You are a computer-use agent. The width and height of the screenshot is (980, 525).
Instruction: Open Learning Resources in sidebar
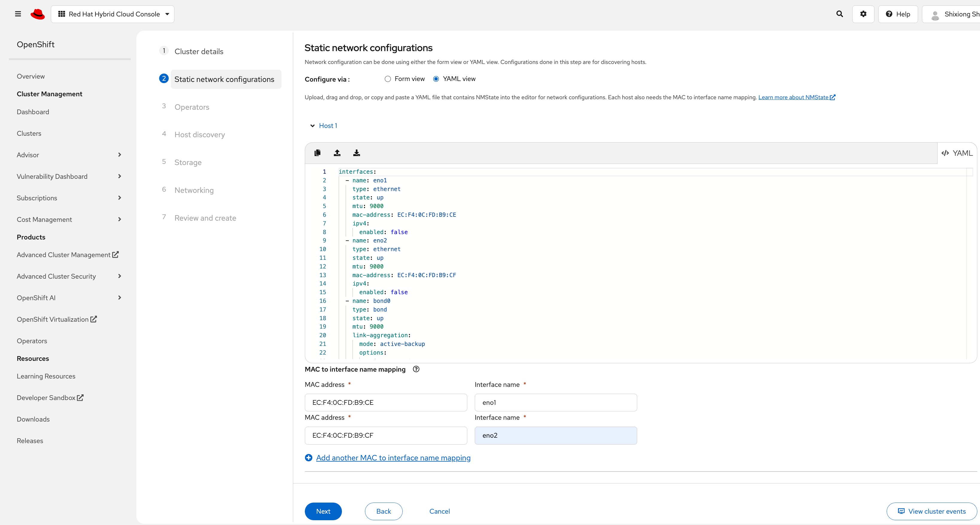[46, 376]
